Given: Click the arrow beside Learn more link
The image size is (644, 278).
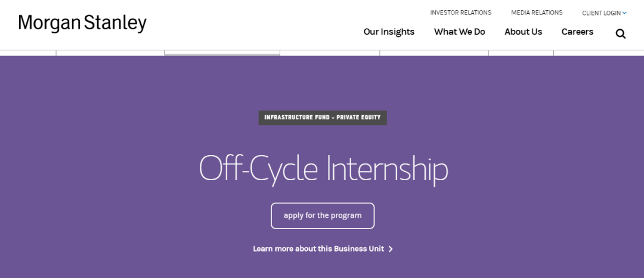Looking at the screenshot, I should click(391, 249).
